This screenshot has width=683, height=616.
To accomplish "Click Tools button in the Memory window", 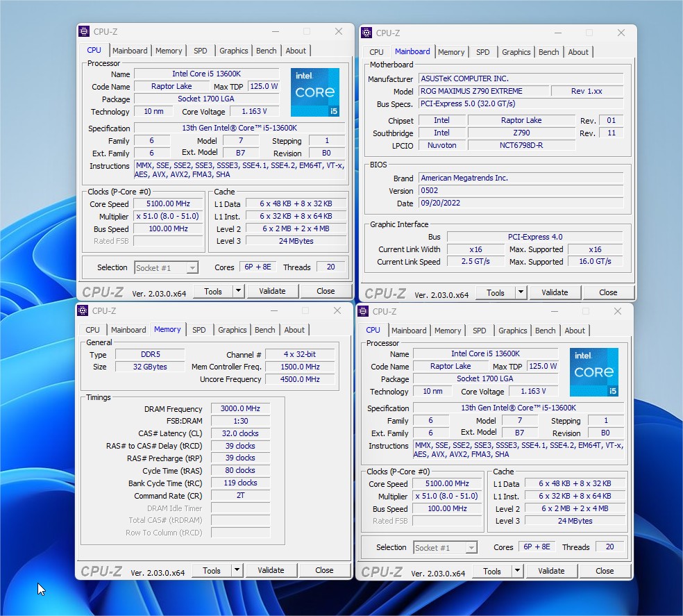I will [x=211, y=570].
